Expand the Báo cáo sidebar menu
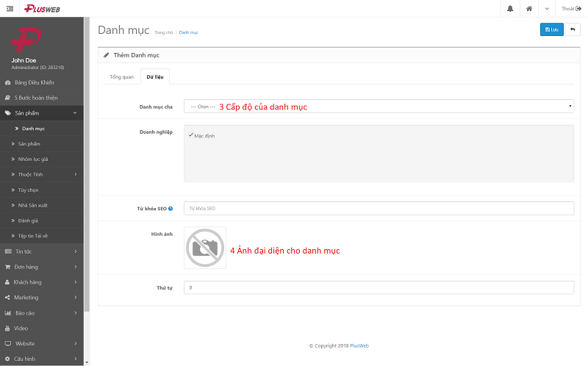The height and width of the screenshot is (366, 588). (x=42, y=313)
